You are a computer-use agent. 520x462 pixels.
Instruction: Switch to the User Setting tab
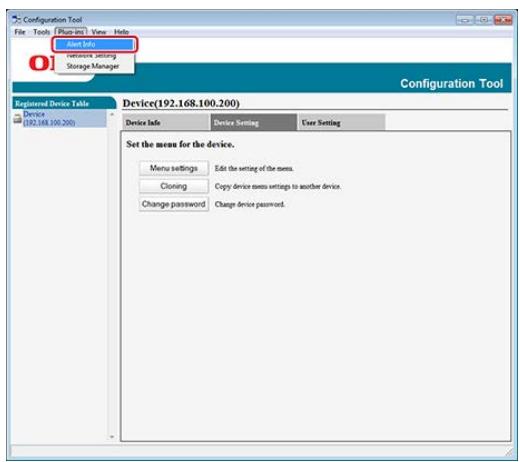pos(342,122)
